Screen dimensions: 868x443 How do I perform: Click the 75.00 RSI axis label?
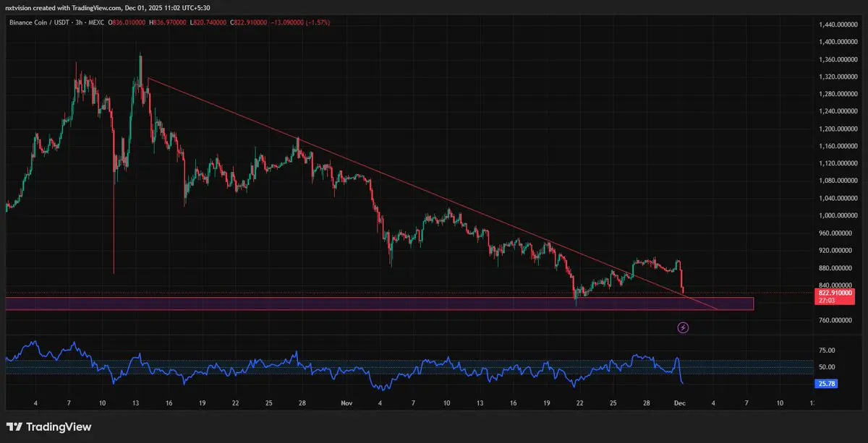pyautogui.click(x=827, y=350)
